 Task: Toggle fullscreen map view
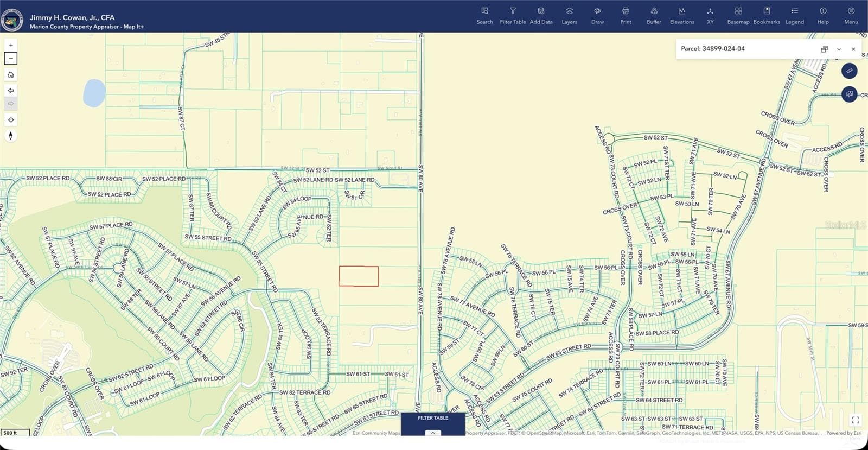856,420
